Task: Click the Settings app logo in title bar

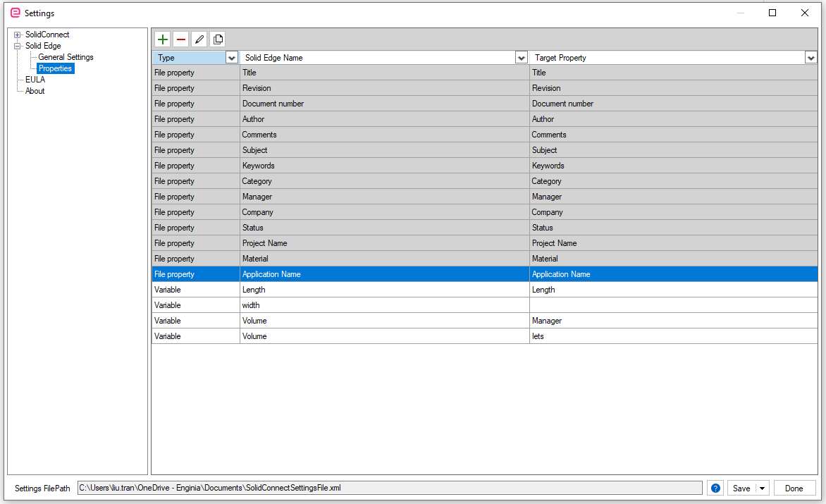Action: (x=16, y=13)
